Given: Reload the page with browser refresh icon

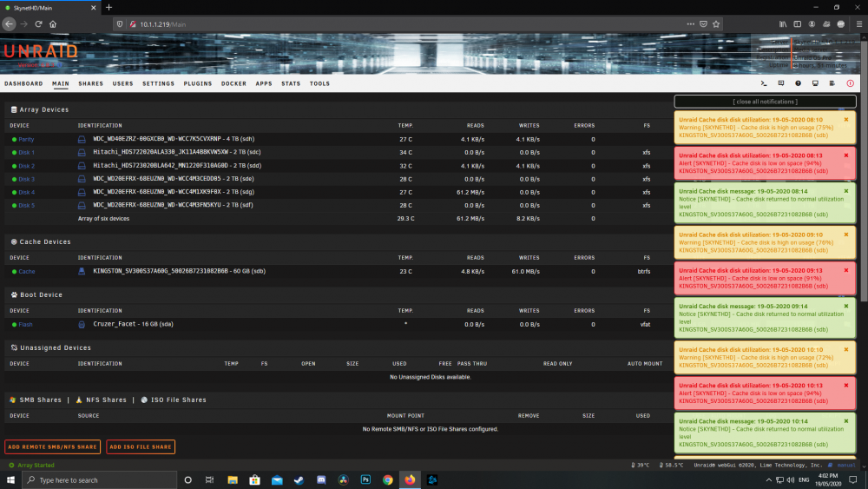Looking at the screenshot, I should 38,23.
